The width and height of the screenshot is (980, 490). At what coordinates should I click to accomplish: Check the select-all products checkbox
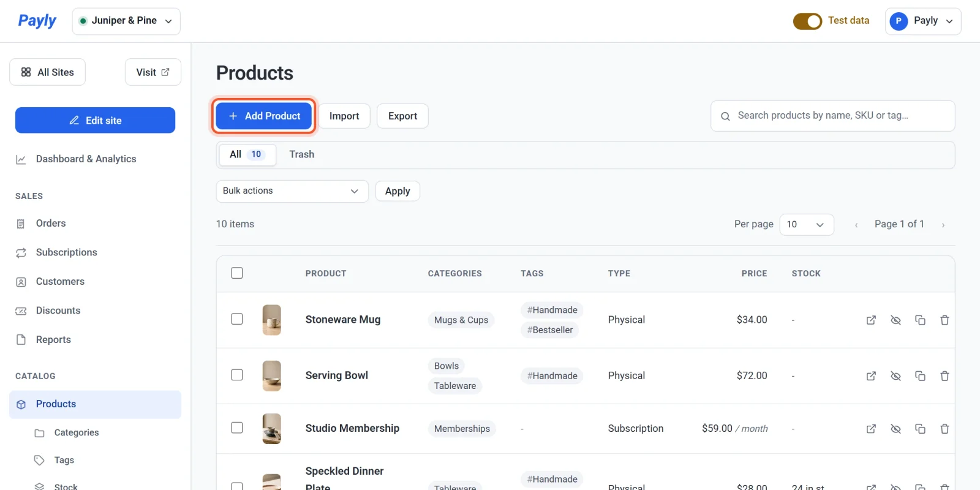pos(237,273)
